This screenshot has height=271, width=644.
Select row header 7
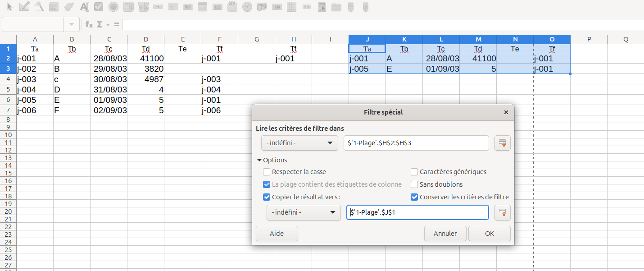8,110
